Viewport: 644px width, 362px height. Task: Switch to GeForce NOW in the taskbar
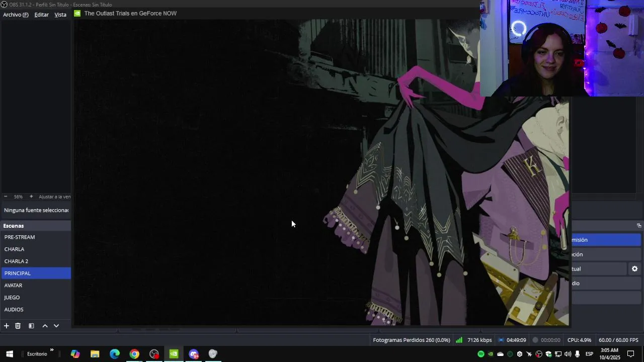tap(174, 354)
